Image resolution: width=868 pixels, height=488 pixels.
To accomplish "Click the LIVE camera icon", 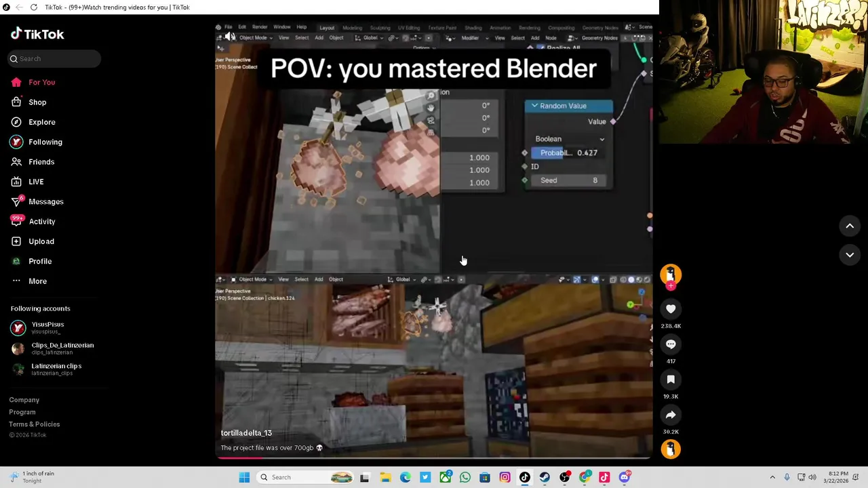I will [x=16, y=182].
